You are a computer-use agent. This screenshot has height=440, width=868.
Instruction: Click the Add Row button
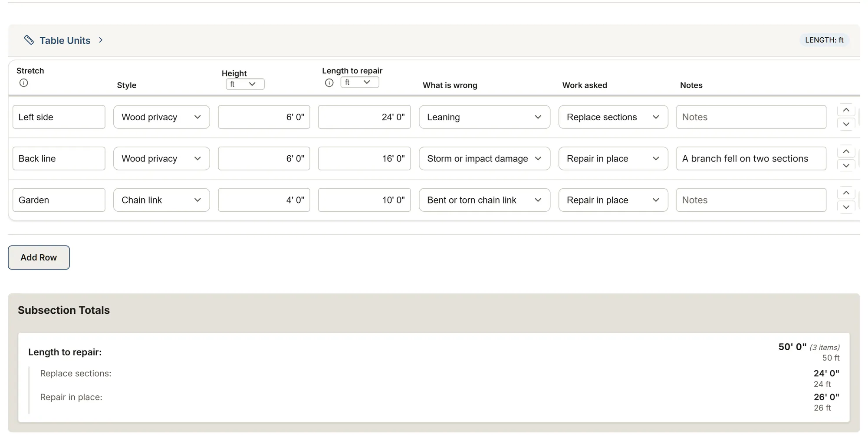39,257
